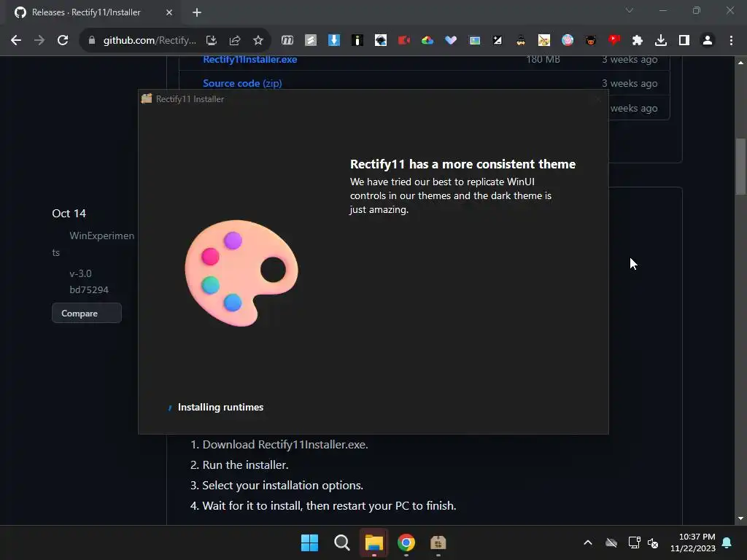747x560 pixels.
Task: Open the black 'i' extension icon
Action: tap(357, 41)
